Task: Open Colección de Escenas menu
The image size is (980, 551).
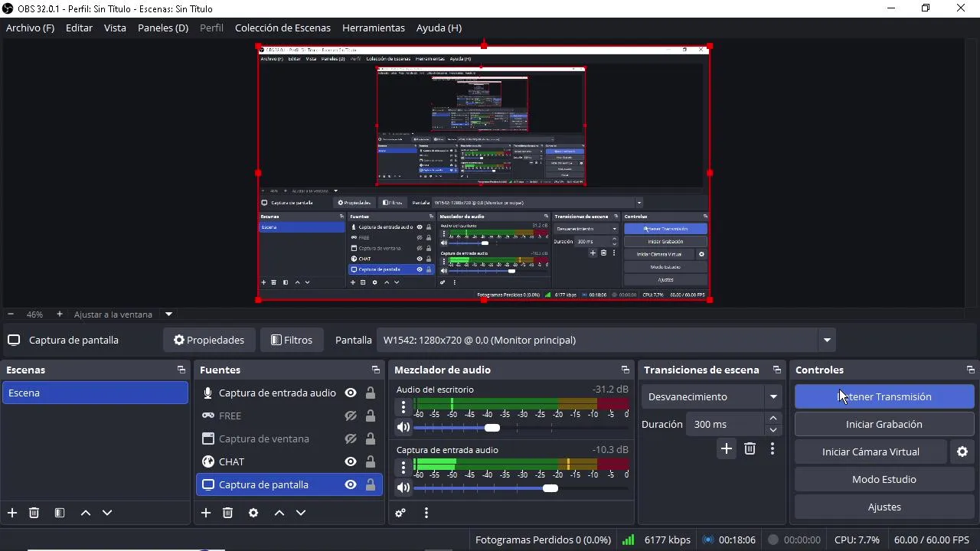Action: pyautogui.click(x=283, y=28)
